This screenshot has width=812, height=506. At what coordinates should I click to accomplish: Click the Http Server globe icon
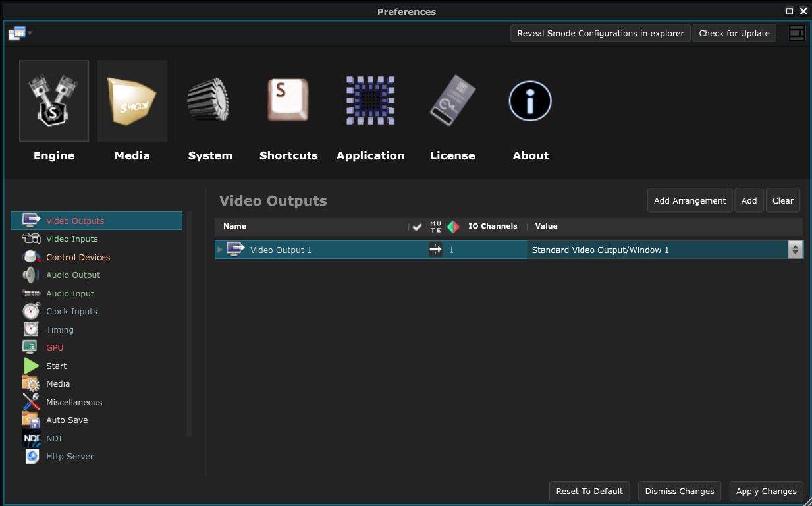point(31,456)
